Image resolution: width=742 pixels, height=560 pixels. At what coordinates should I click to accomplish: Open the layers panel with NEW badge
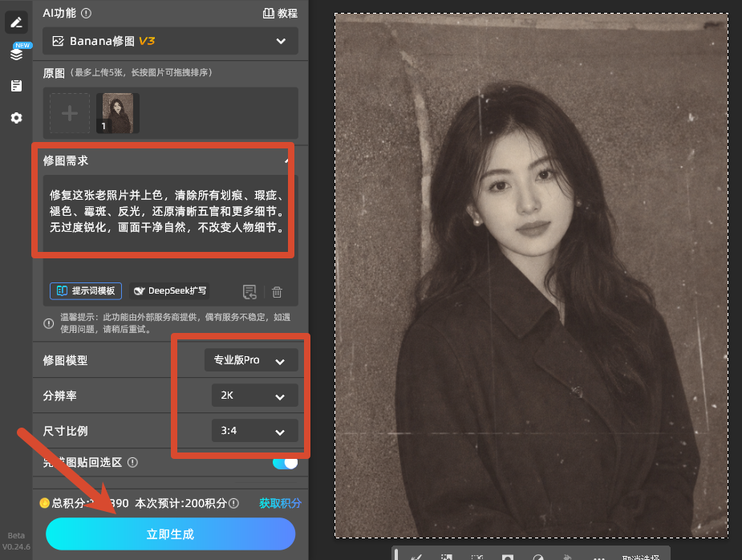click(x=17, y=54)
